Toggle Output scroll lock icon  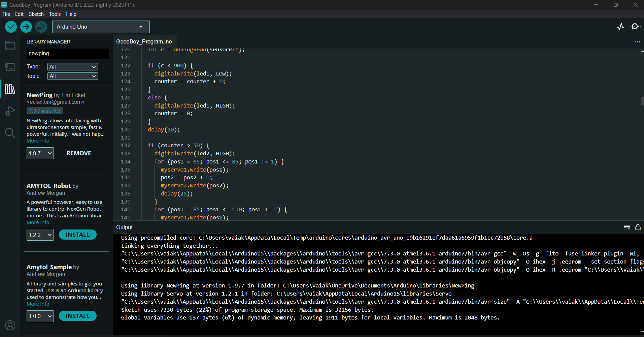638,227
